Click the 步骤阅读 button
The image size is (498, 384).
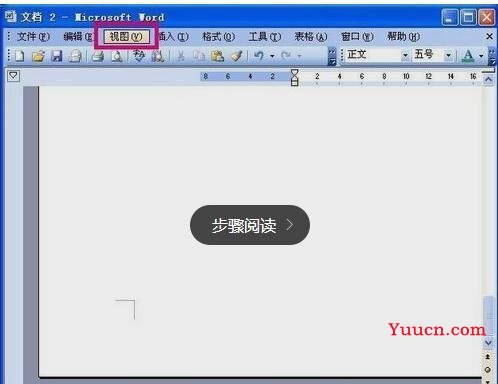point(250,225)
